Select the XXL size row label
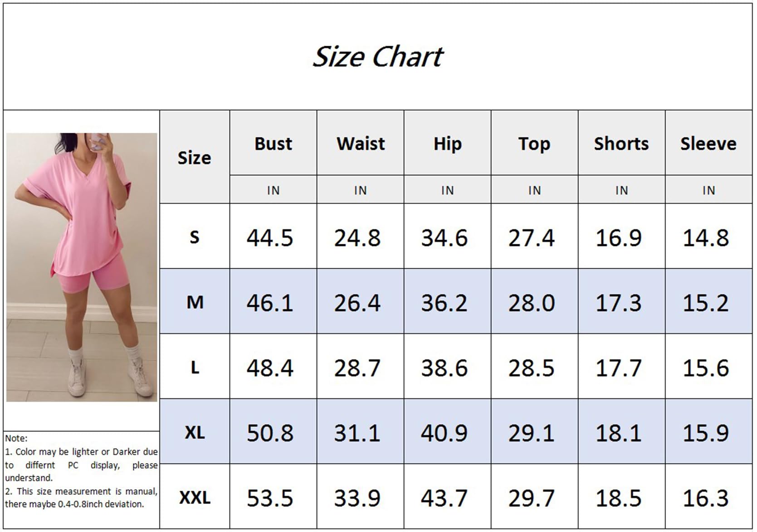757x532 pixels. pos(195,498)
